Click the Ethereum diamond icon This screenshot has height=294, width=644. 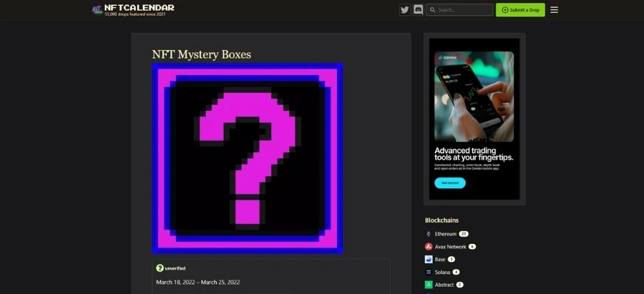[x=429, y=234]
